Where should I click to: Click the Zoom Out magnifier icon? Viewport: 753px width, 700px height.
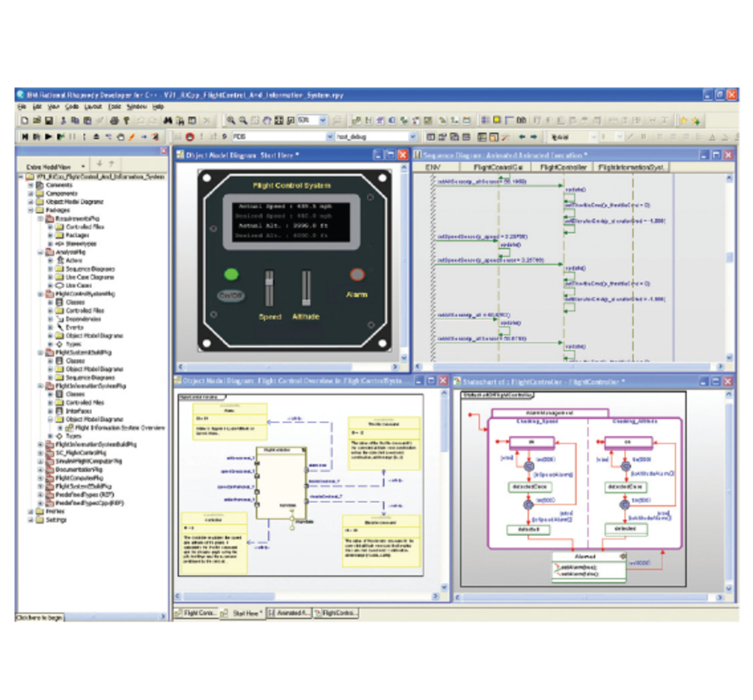click(x=243, y=121)
